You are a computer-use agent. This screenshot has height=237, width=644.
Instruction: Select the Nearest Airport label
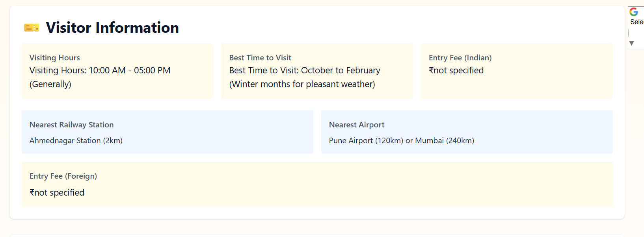357,125
